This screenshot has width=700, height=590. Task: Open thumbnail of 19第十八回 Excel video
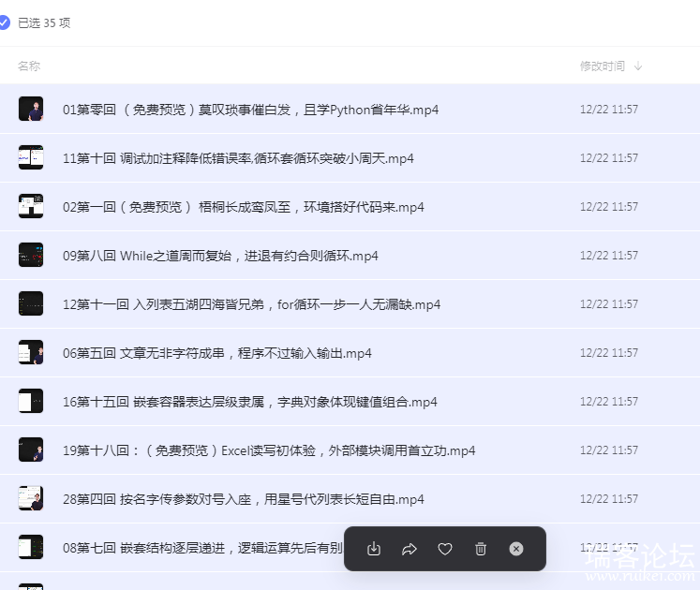click(x=31, y=449)
